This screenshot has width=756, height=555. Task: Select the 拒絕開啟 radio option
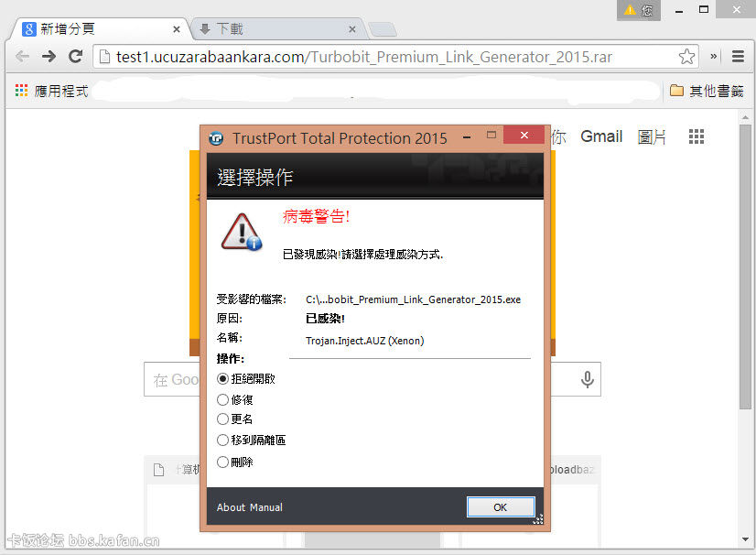coord(246,379)
